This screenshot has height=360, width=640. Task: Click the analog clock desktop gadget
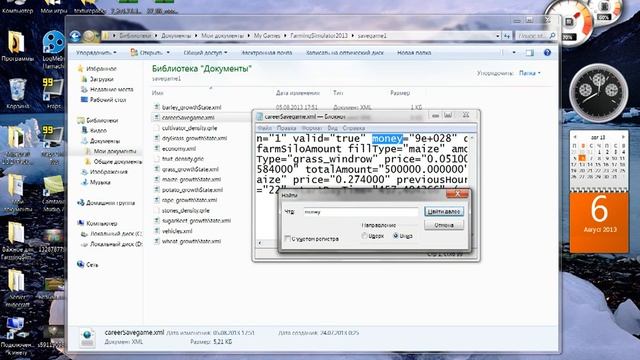coord(599,93)
